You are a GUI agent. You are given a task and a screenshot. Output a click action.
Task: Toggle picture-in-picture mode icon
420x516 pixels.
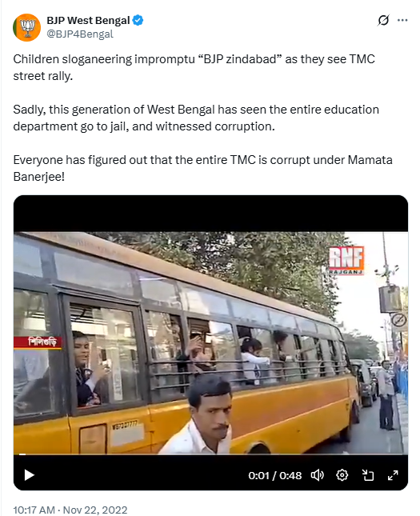368,475
